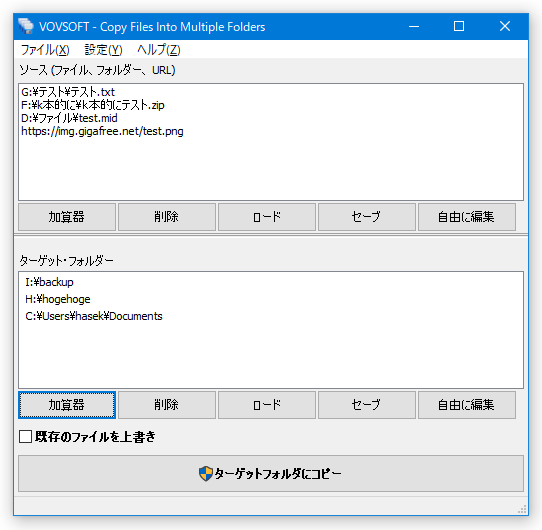
Task: Click 自由に編集 button under the source list
Action: [467, 217]
